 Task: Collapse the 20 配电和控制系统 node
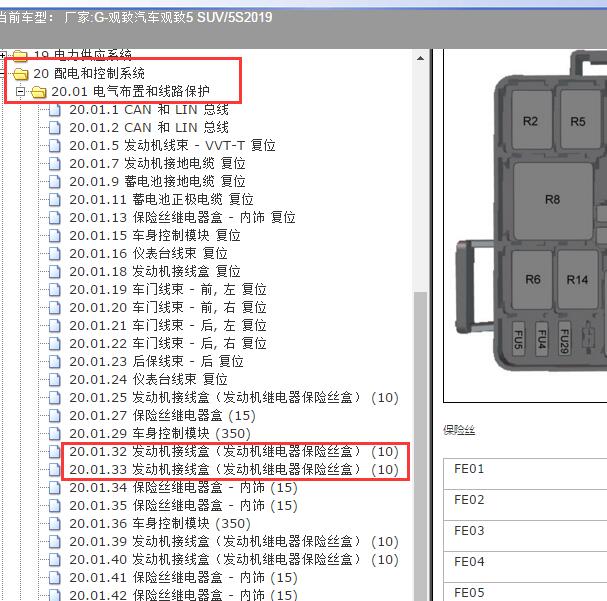[x=1, y=74]
